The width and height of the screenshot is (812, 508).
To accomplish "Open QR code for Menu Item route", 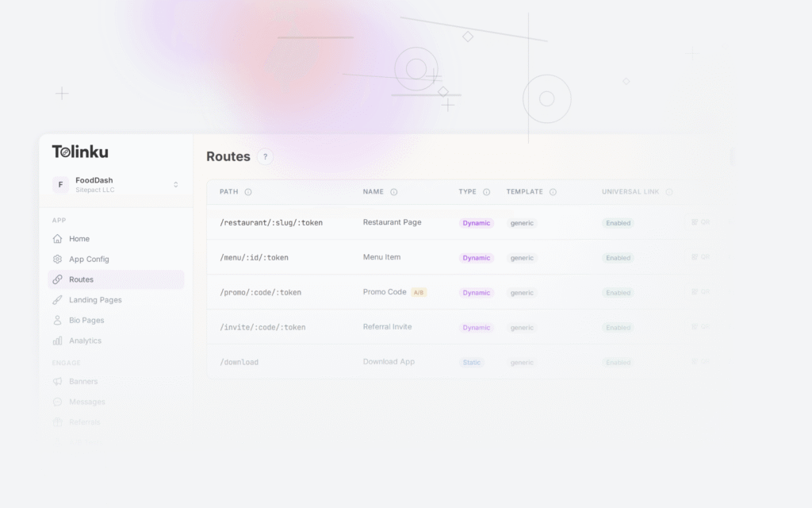I will 700,256.
